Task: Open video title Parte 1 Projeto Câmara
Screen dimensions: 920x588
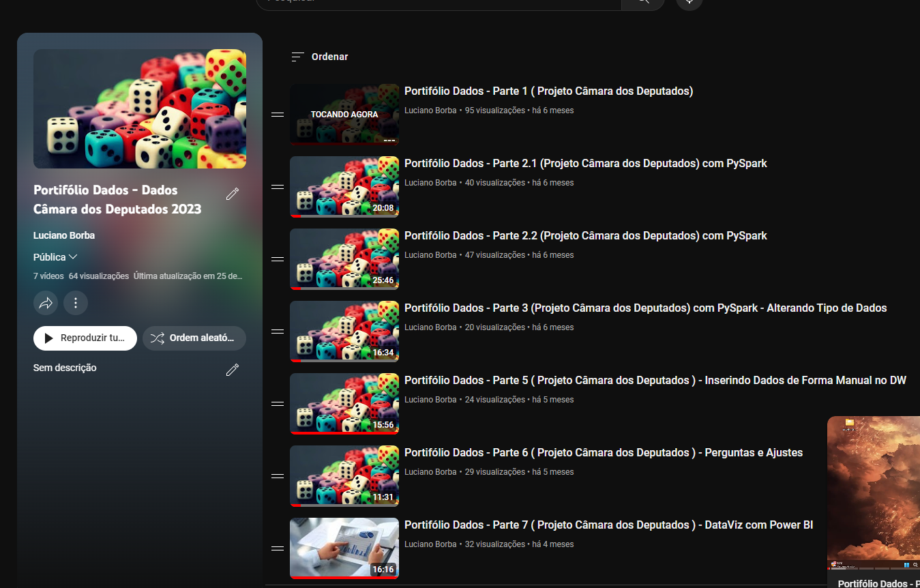Action: coord(549,91)
